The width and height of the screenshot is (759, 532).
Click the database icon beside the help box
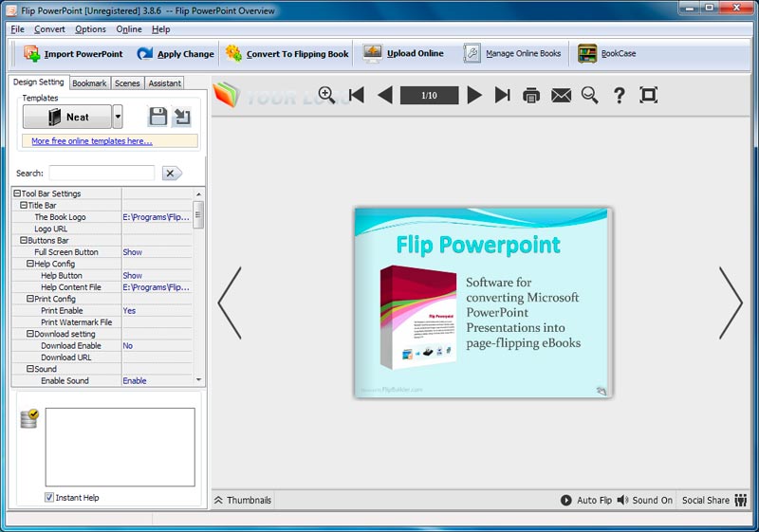[29, 419]
